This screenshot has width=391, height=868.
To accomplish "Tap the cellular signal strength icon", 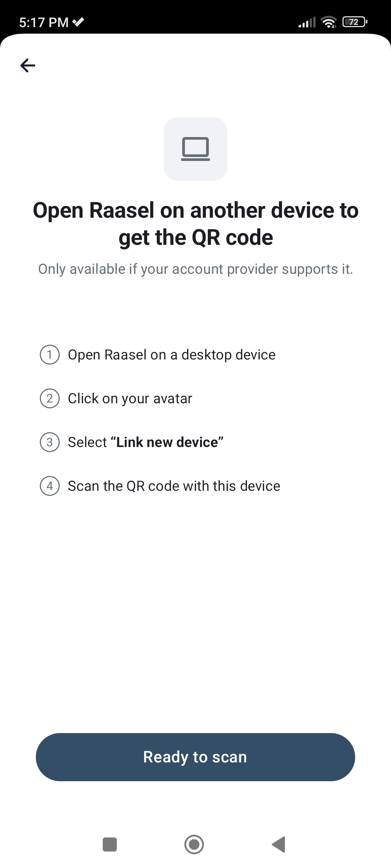I will [307, 22].
